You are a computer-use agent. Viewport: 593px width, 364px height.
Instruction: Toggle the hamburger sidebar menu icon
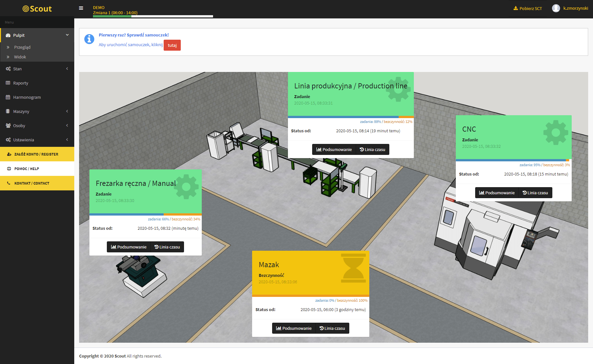[81, 8]
